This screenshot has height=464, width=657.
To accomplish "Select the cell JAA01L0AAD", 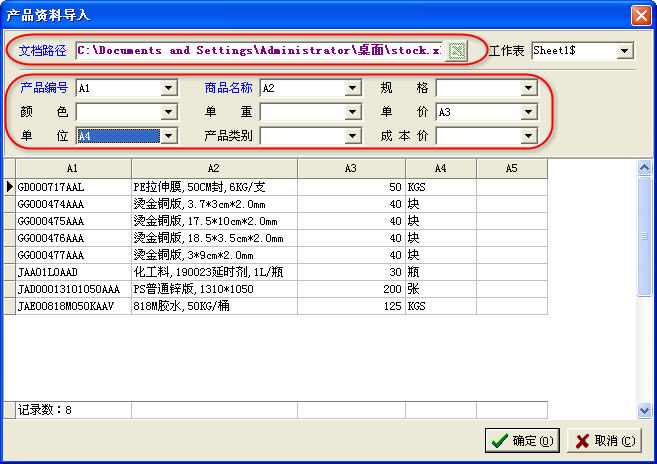I will click(x=73, y=272).
